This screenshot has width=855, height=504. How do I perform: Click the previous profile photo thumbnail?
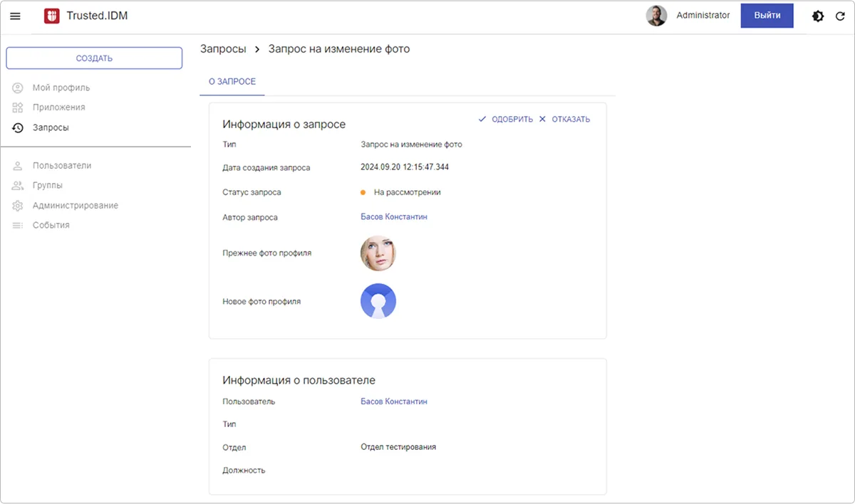click(x=378, y=253)
